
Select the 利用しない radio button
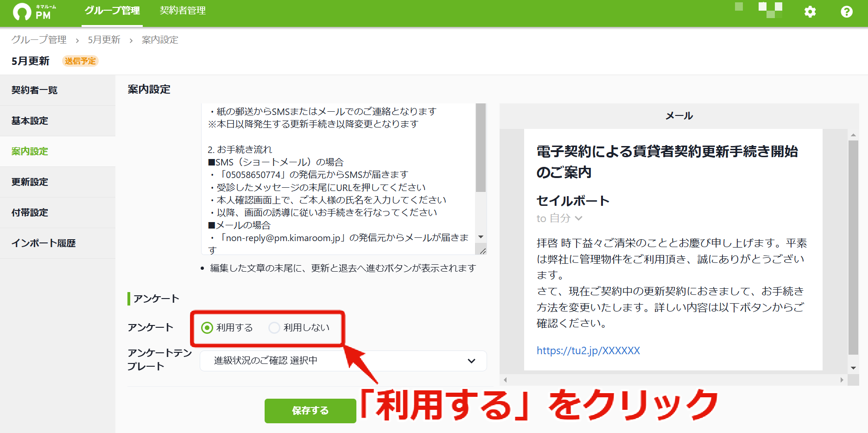tap(274, 328)
